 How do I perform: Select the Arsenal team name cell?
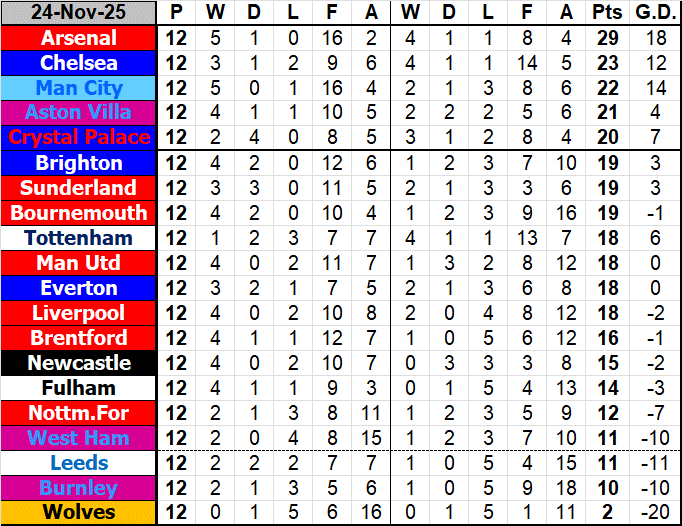79,38
